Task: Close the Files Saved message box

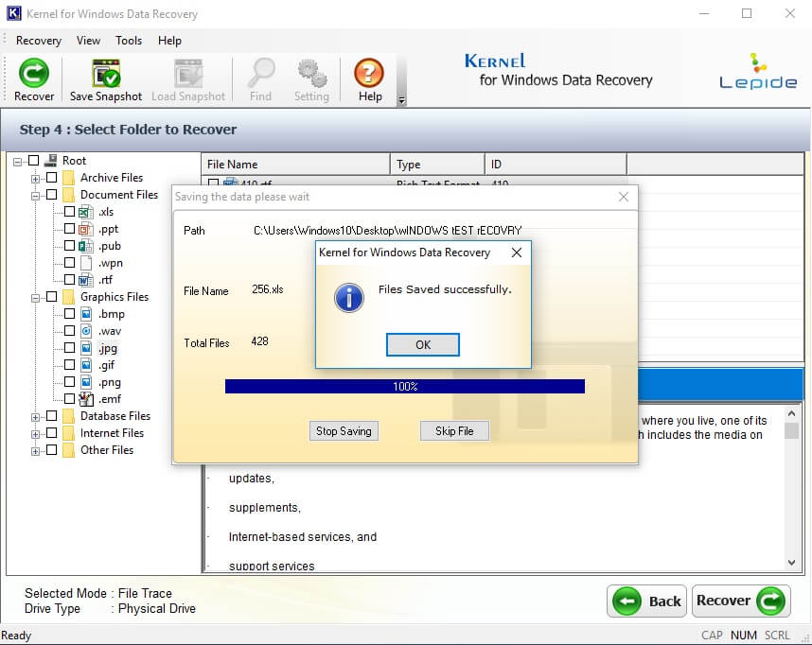Action: click(x=517, y=253)
